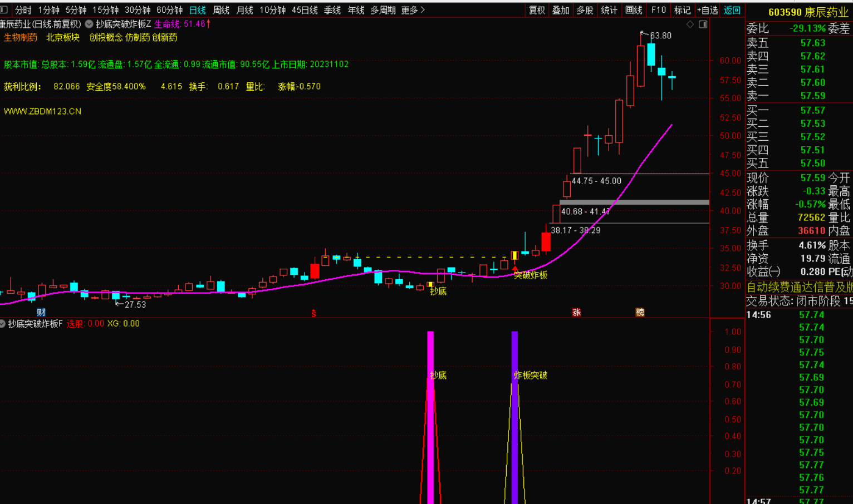Expand the 抄底突破炸板F sub-indicator dropdown
This screenshot has width=853, height=504.
tap(3, 324)
